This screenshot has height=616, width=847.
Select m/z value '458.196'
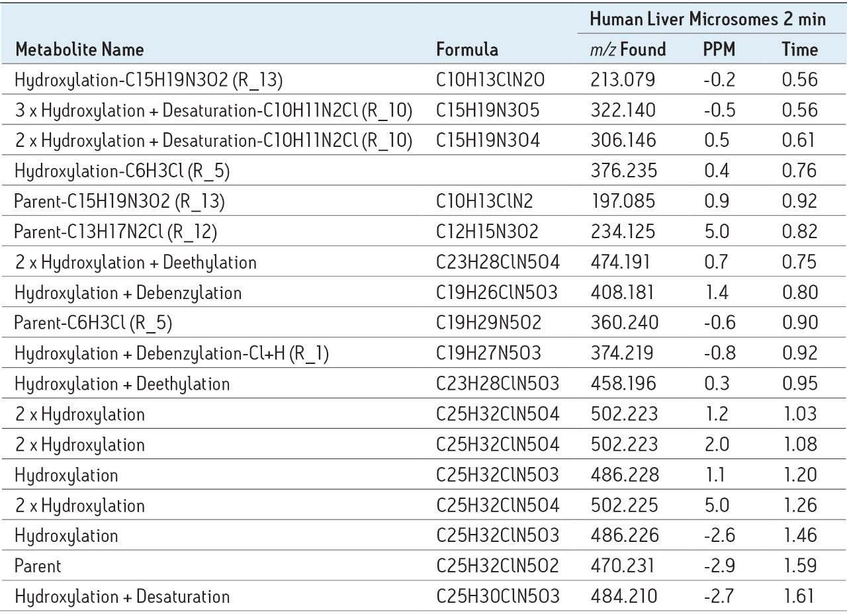(623, 384)
